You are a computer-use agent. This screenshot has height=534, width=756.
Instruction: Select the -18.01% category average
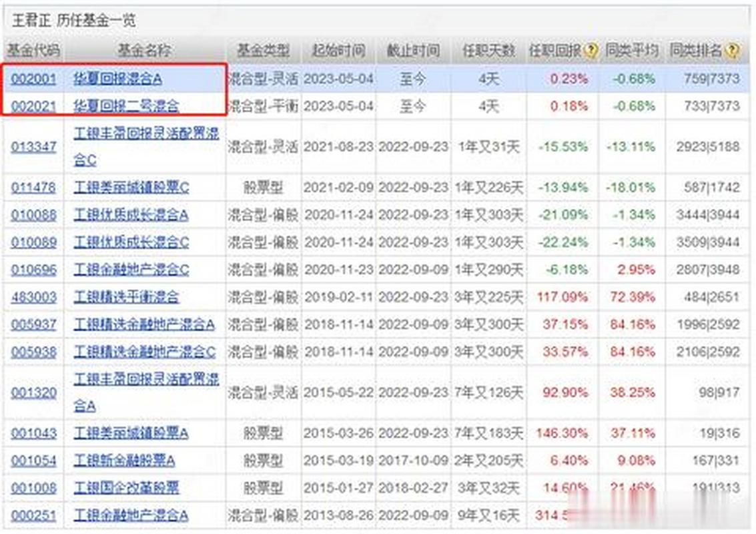[x=631, y=187]
